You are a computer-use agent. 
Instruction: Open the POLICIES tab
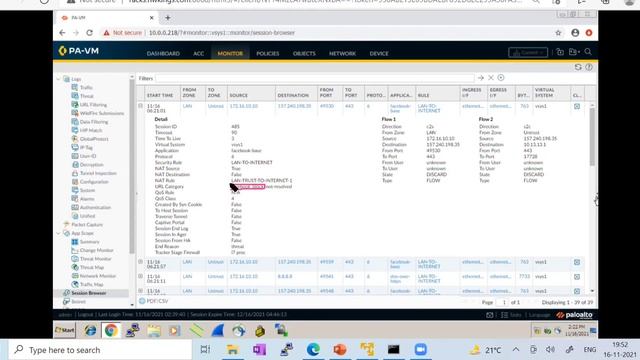pyautogui.click(x=268, y=53)
